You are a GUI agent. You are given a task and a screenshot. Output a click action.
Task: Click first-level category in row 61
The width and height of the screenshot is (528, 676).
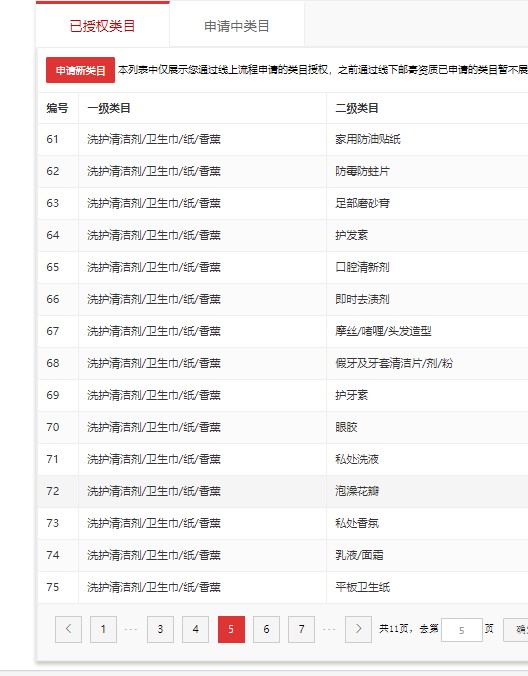coord(154,139)
